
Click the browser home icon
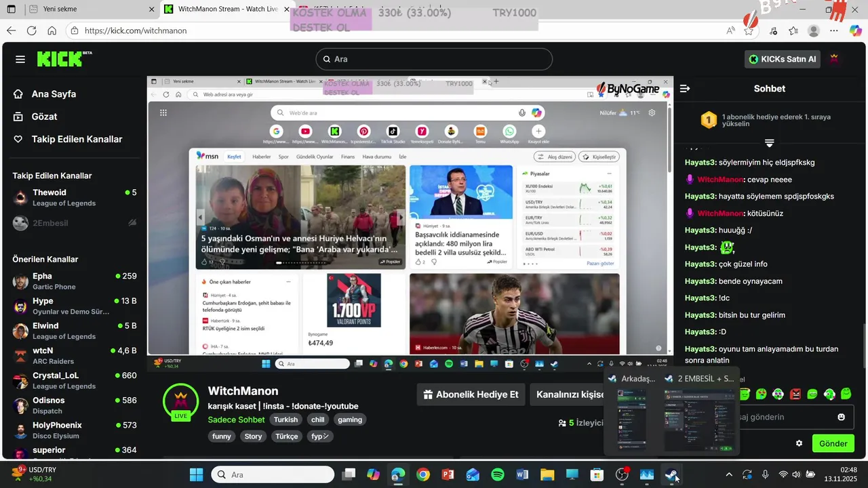(52, 30)
